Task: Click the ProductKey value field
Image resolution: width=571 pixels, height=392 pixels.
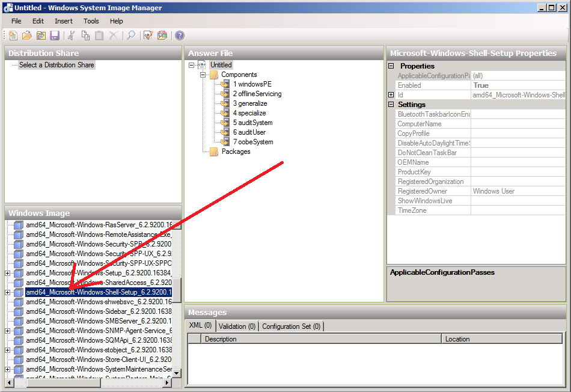Action: 518,172
